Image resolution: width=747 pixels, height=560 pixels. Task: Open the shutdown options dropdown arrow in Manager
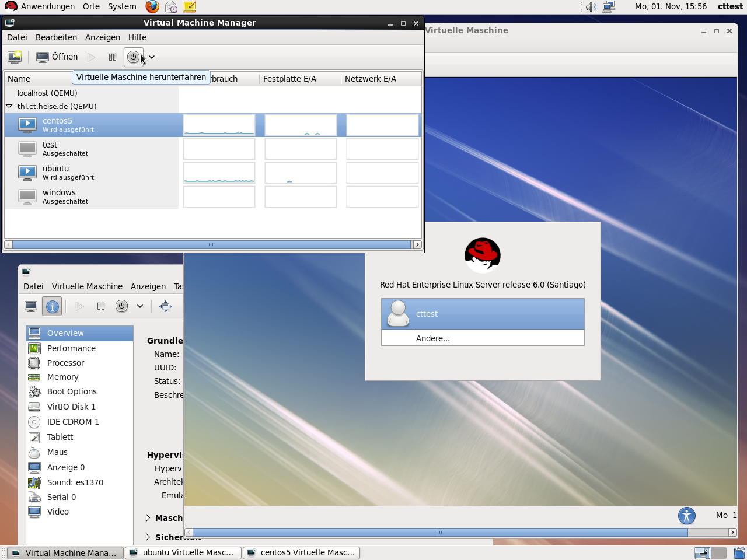[x=152, y=57]
